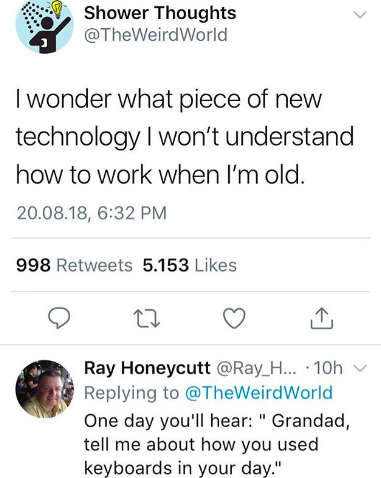
Task: Open the @TheWeirdWorld handle under Shower Thoughts
Action: (x=156, y=35)
